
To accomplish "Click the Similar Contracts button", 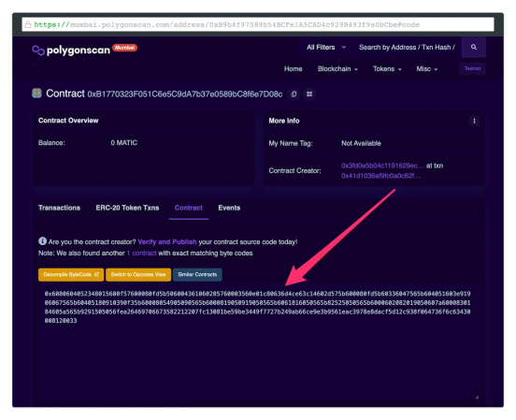I will (x=197, y=274).
